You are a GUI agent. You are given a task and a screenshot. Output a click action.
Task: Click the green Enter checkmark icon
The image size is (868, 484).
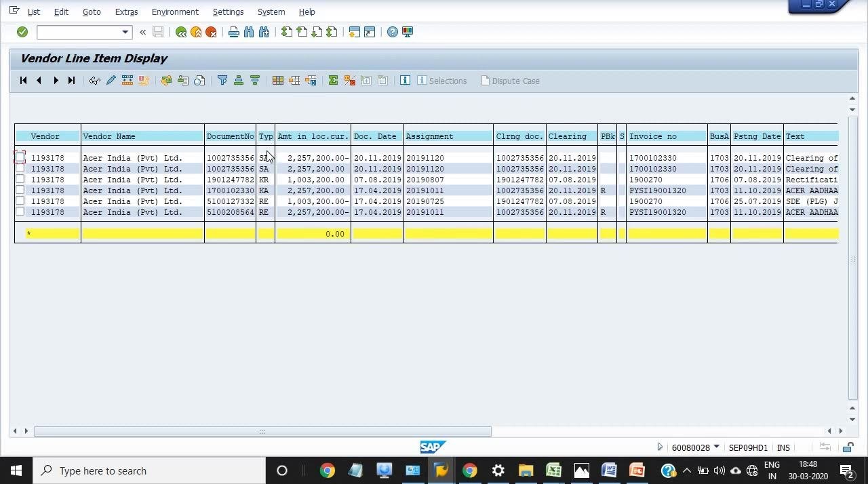[22, 32]
